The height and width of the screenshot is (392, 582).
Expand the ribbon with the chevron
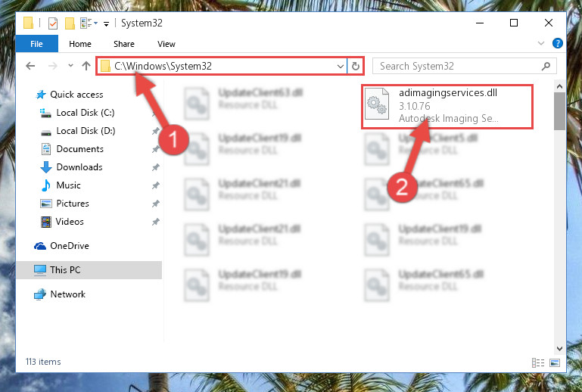[x=541, y=43]
